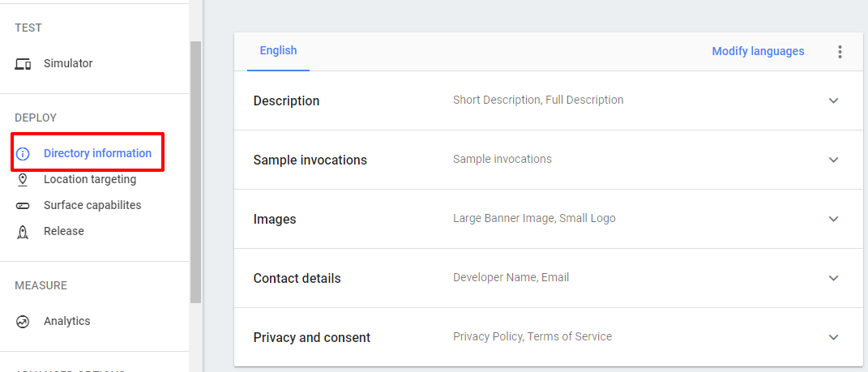Click the Directory information info icon
868x372 pixels.
(x=23, y=154)
